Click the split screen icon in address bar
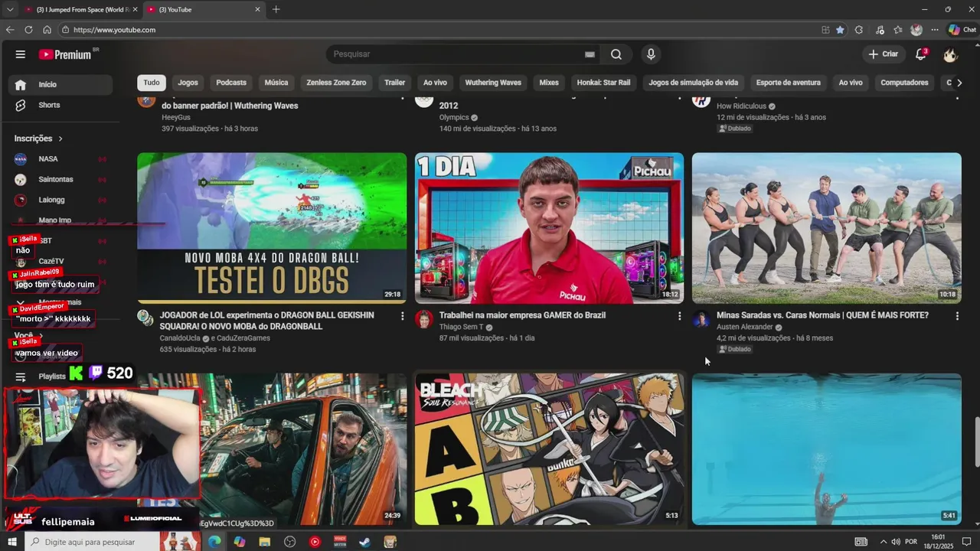This screenshot has width=980, height=551. (x=825, y=30)
